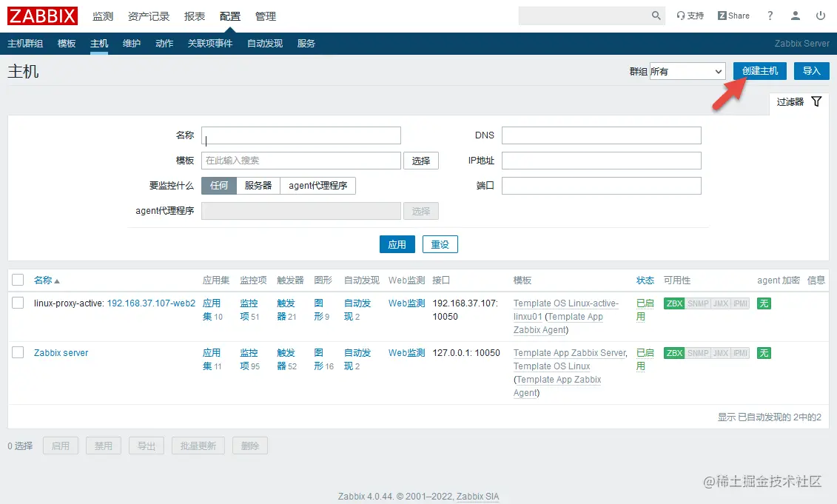Focus the 模板 search field
Viewport: 837px width, 504px height.
point(301,160)
